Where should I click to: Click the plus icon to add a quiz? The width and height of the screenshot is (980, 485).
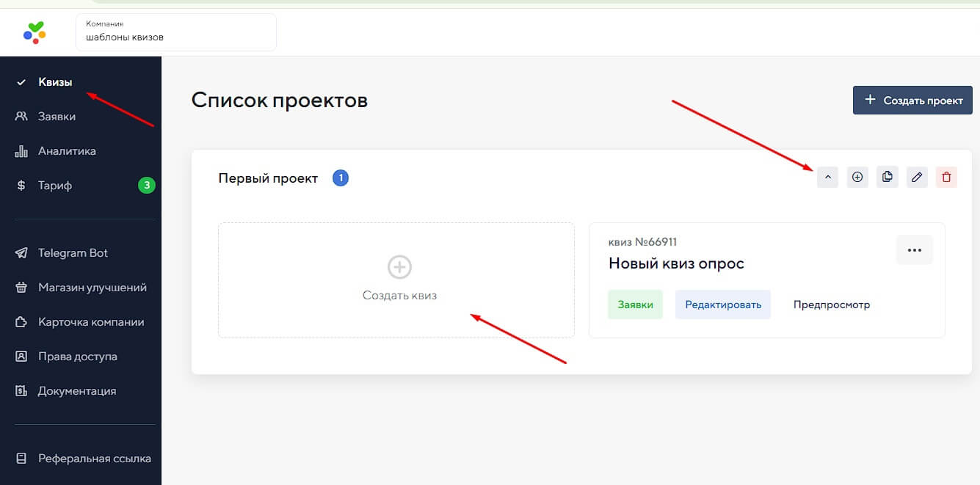(x=857, y=177)
